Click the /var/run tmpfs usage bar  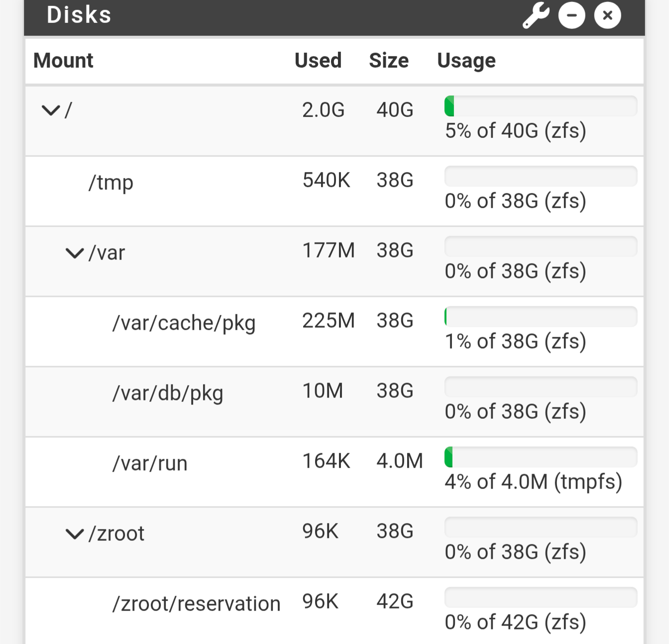541,457
